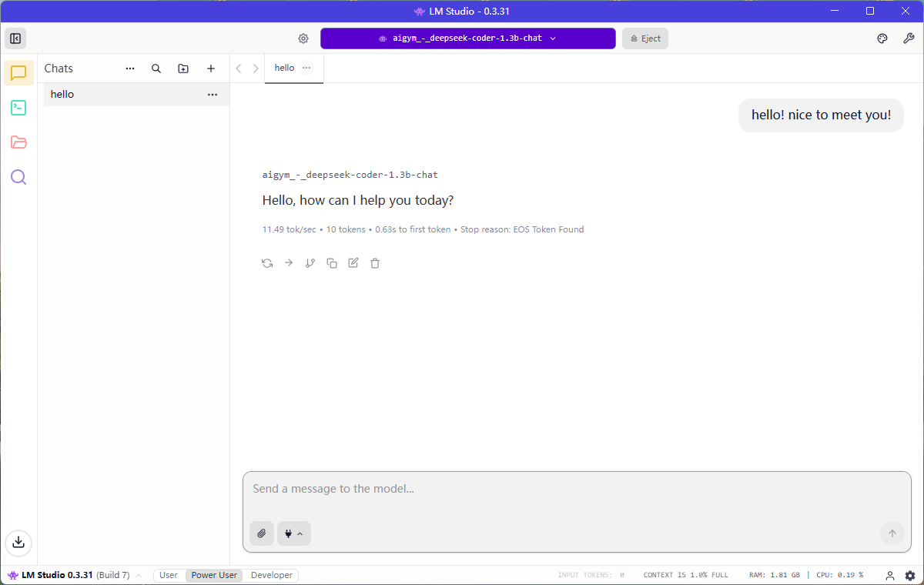Send message with arrow button

892,533
